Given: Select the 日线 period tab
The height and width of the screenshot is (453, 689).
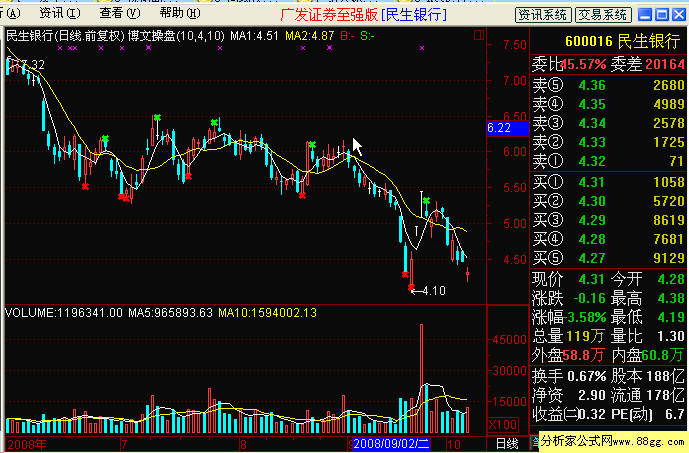Looking at the screenshot, I should tap(507, 443).
